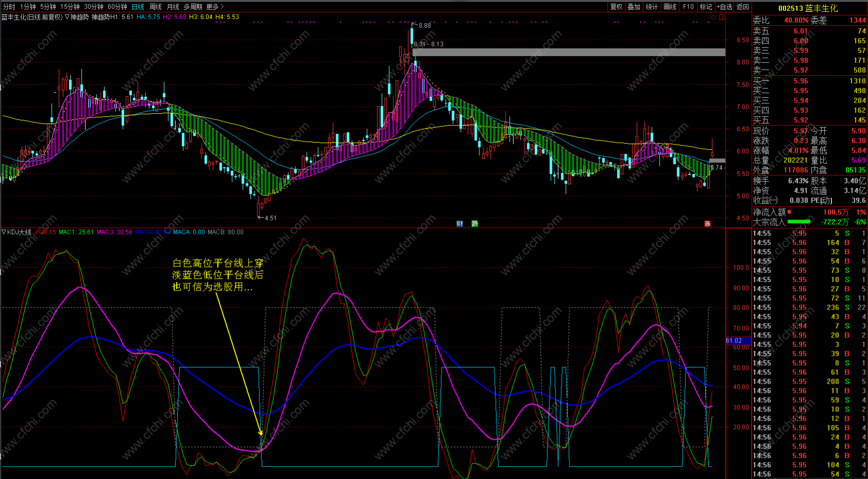Open F10 company information
This screenshot has width=868, height=479.
click(x=688, y=7)
